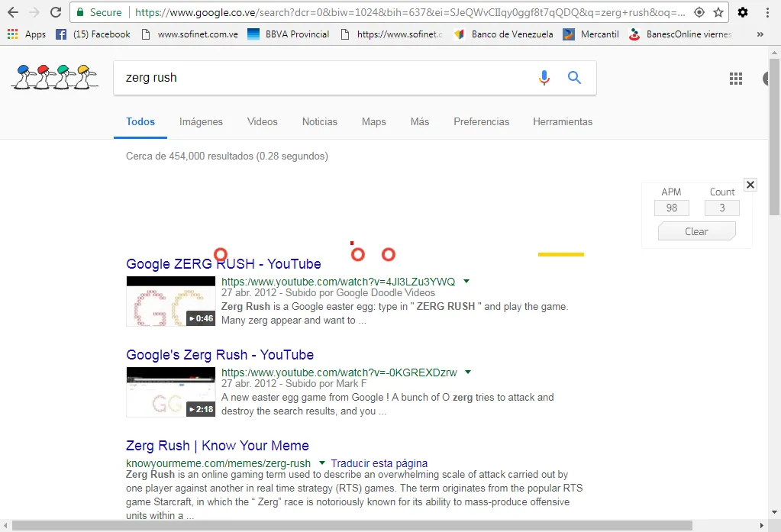
Task: Open Chrome's three-dot menu
Action: click(767, 12)
